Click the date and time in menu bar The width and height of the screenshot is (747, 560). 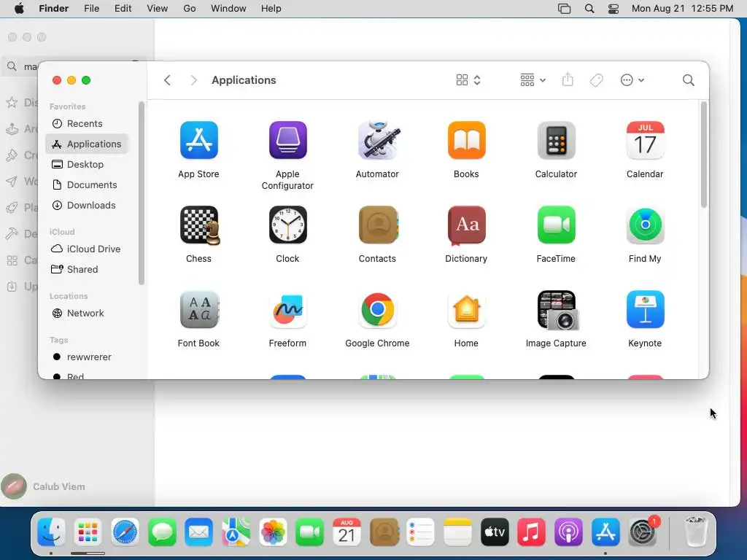click(682, 9)
